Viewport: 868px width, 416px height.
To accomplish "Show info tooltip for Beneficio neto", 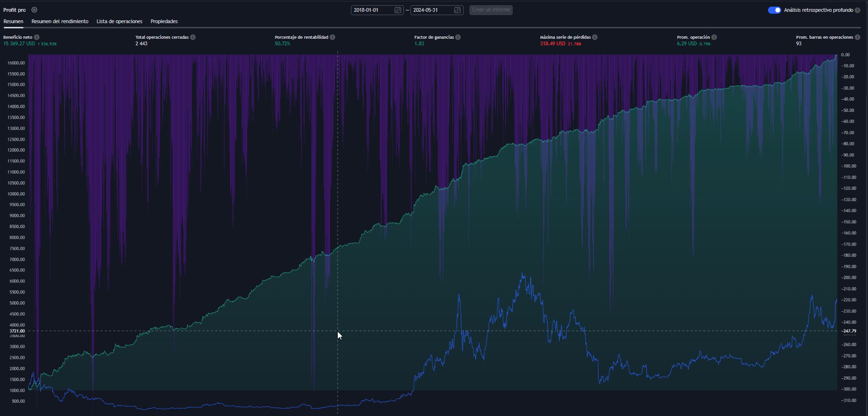I will 37,37.
